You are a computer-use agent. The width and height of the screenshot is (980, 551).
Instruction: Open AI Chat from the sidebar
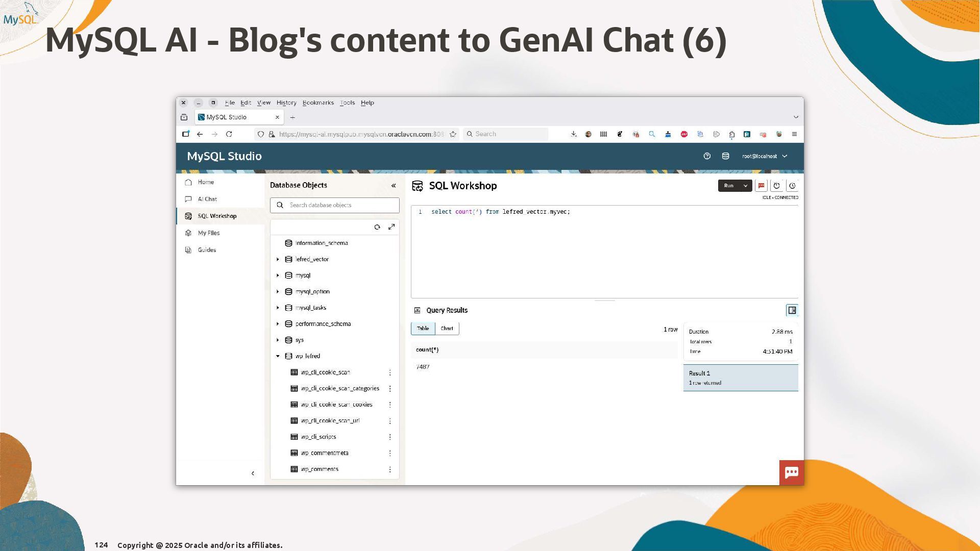pyautogui.click(x=207, y=199)
